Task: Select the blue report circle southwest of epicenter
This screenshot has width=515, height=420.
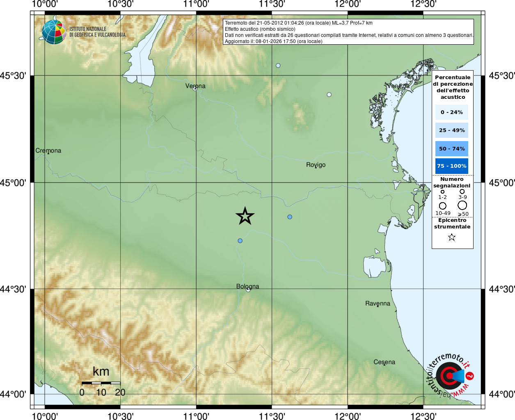Action: pyautogui.click(x=240, y=241)
